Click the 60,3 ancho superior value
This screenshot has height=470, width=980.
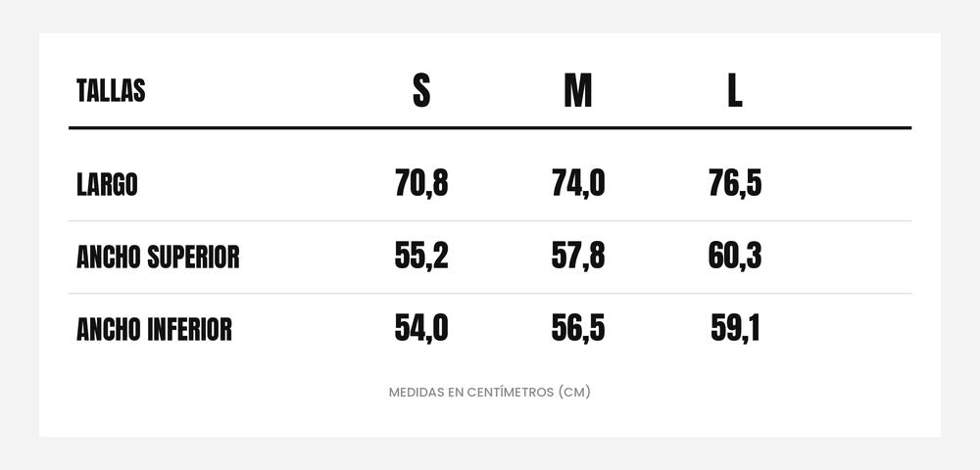[x=735, y=256]
